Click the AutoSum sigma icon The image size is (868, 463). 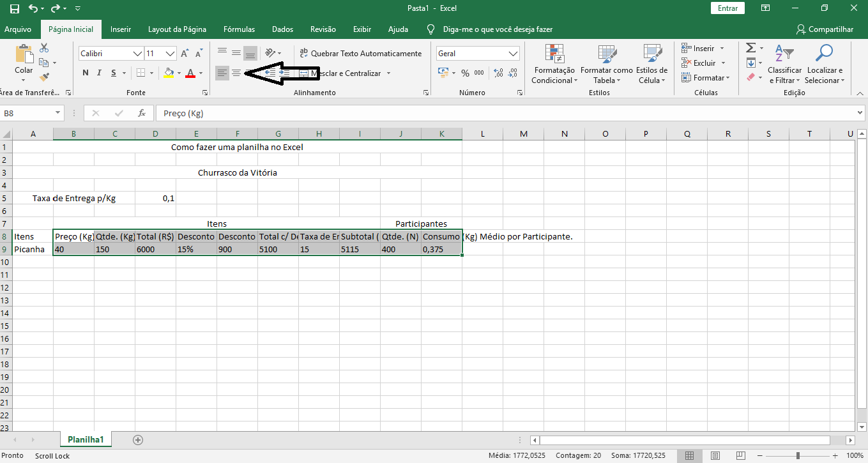point(751,49)
